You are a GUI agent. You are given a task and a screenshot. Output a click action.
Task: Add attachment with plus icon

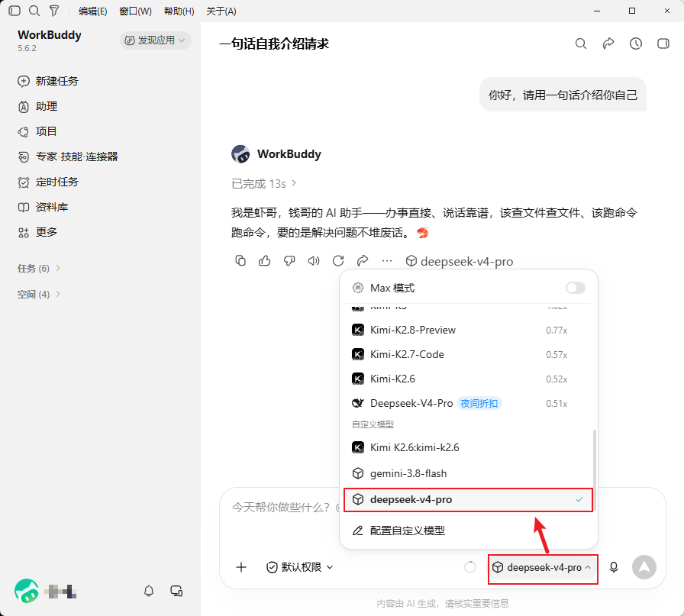coord(241,567)
